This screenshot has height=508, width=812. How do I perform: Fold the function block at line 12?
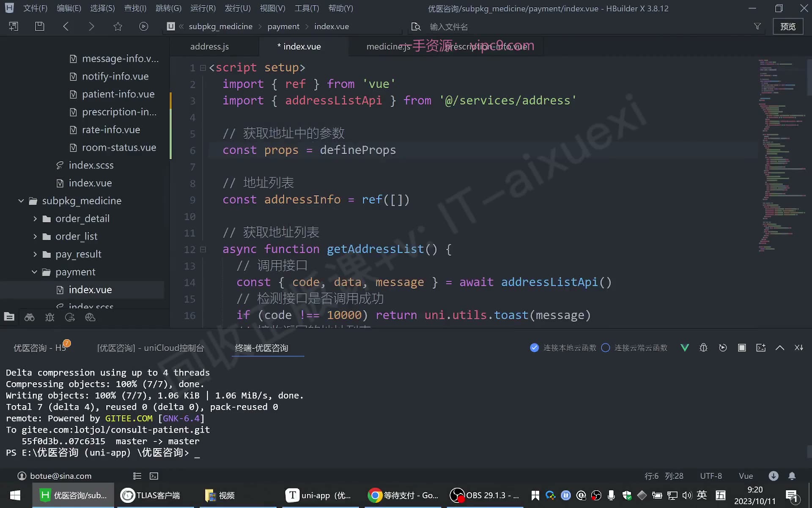tap(203, 249)
